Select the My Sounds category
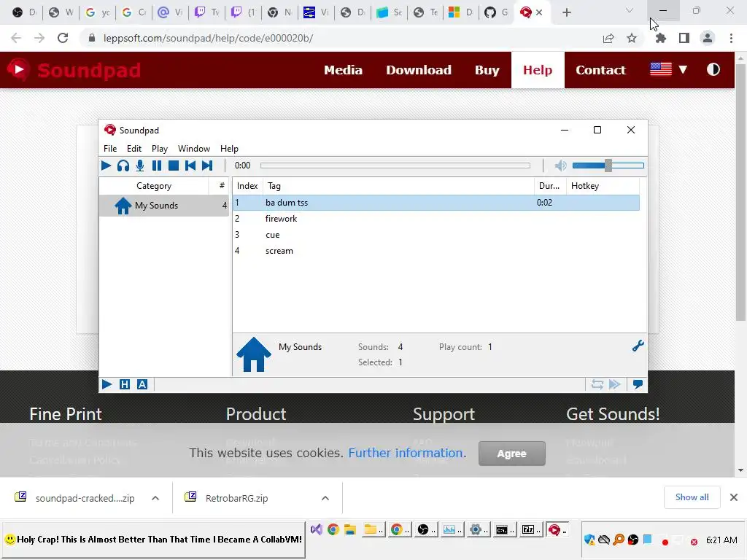Screen dimensions: 747x560 pyautogui.click(x=164, y=206)
